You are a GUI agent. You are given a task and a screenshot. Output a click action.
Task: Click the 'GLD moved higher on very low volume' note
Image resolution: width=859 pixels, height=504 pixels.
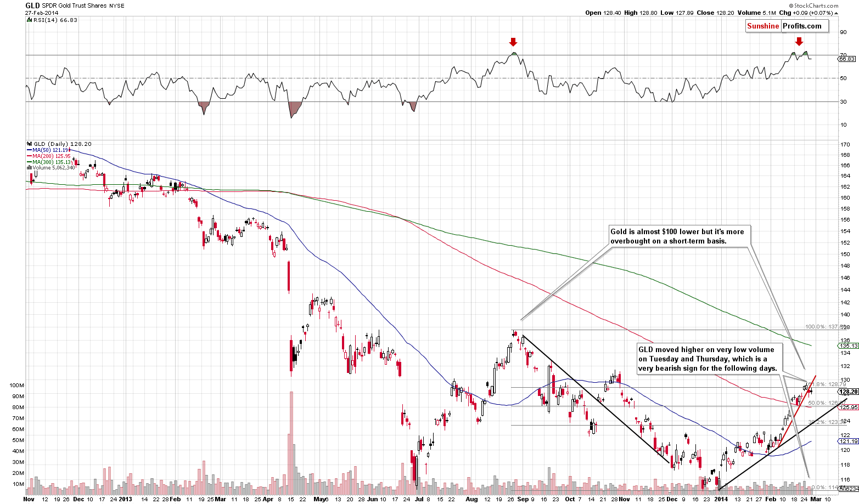coord(709,359)
